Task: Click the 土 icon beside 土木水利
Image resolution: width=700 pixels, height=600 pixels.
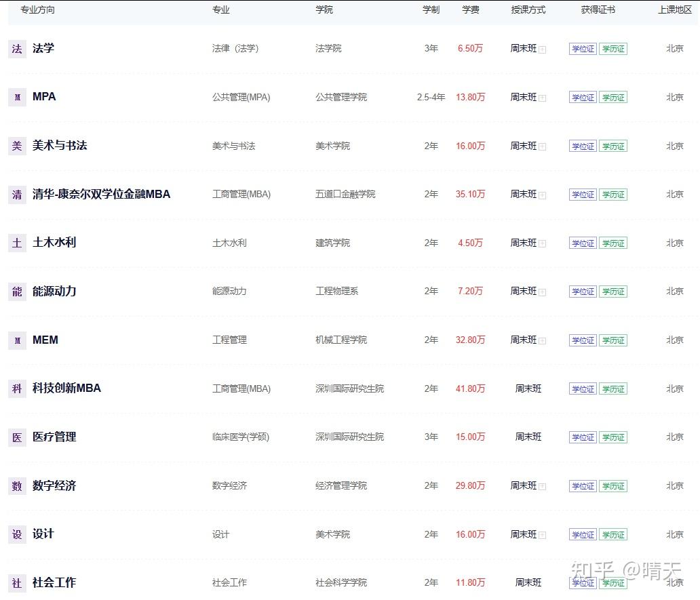Action: coord(17,243)
